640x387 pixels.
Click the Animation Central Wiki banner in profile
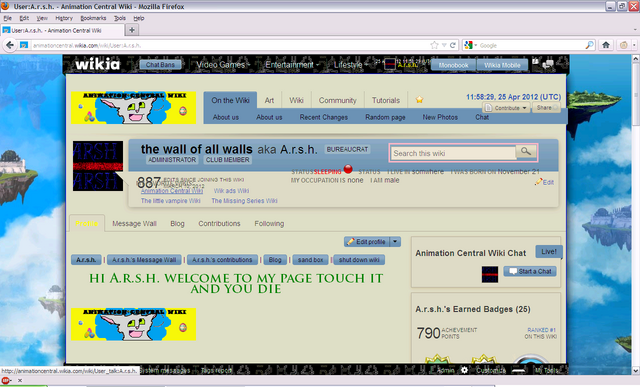click(x=133, y=324)
